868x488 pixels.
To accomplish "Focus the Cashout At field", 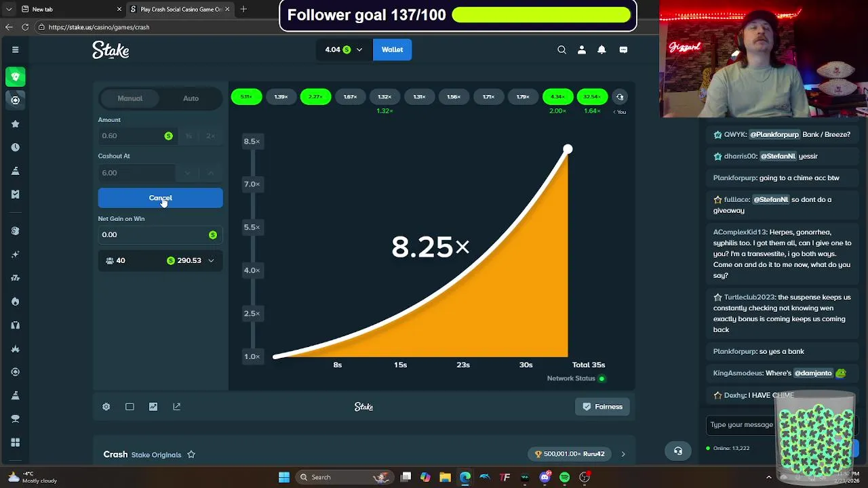I will [137, 173].
